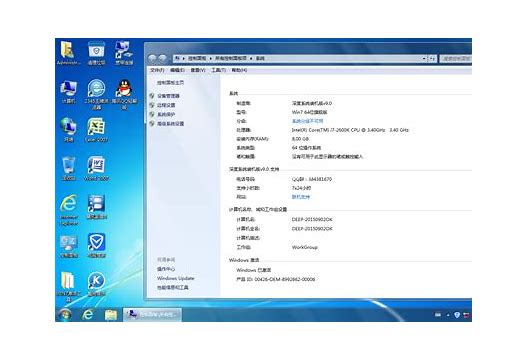
Task: Select the WorkGroup value
Action: point(304,247)
